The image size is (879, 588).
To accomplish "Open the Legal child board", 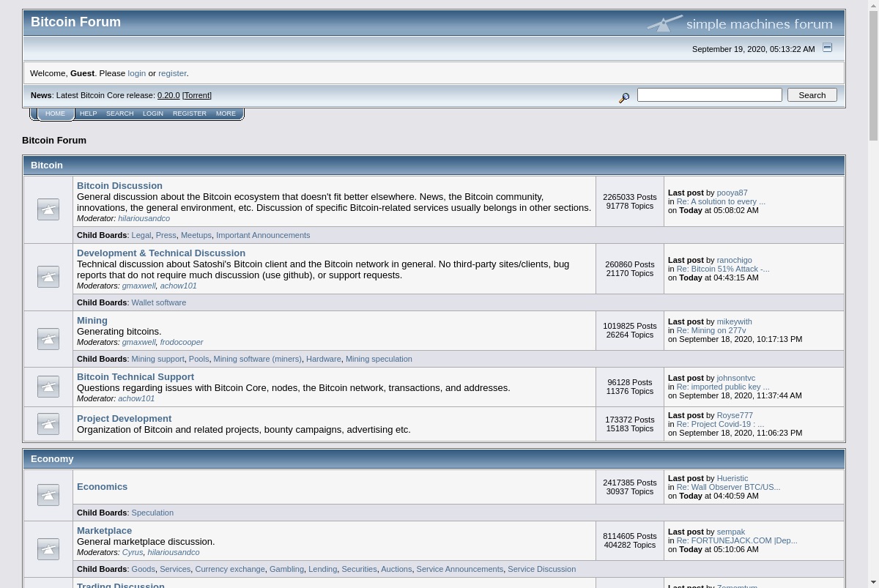I will [x=141, y=235].
